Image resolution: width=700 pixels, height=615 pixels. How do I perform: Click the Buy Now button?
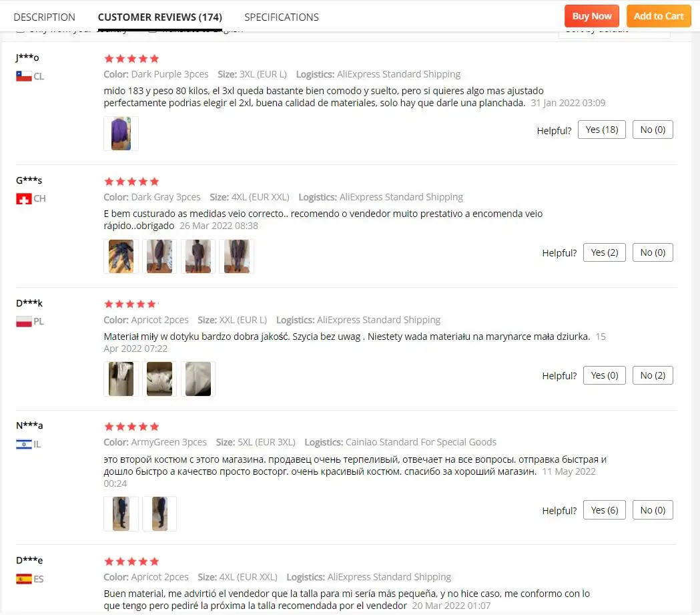tap(591, 16)
